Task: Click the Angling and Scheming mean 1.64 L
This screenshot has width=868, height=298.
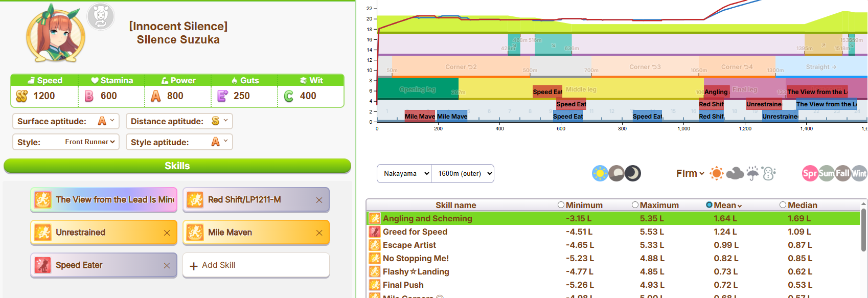Action: pyautogui.click(x=725, y=218)
